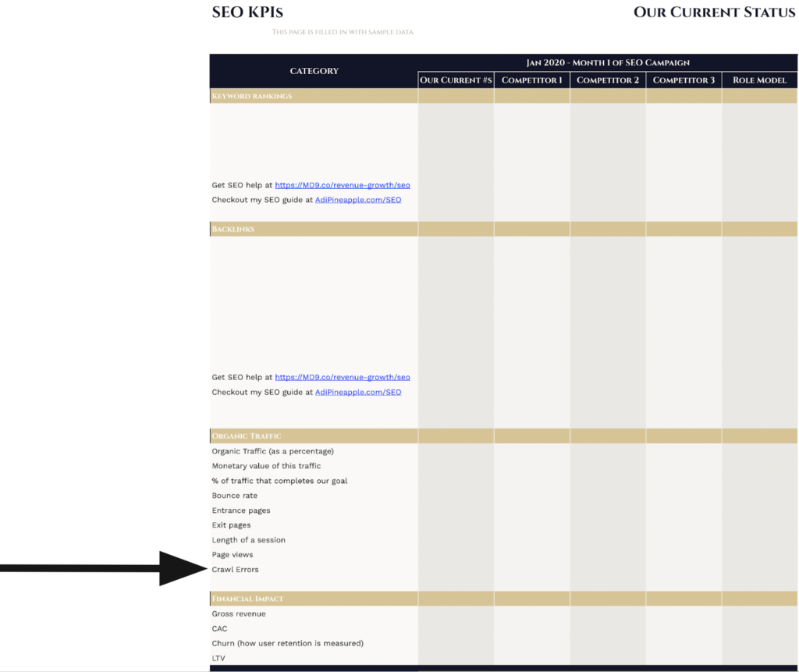Select the Length of a session row
The width and height of the screenshot is (799, 672).
tap(503, 540)
